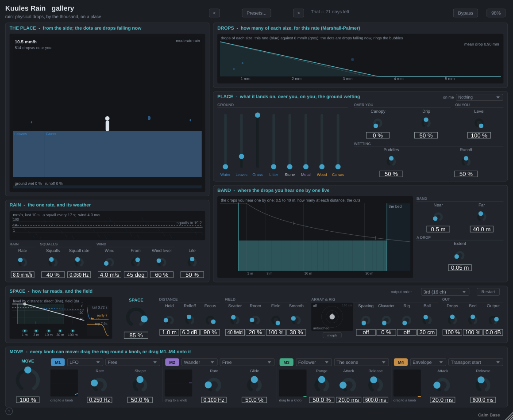This screenshot has width=513, height=420.
Task: Click the window resize grip corner icon
Action: (x=509, y=416)
